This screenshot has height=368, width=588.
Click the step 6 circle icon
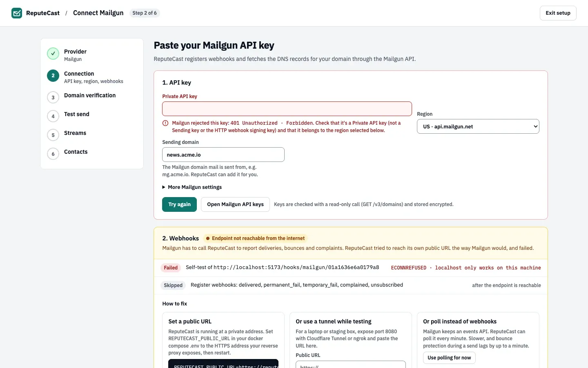(x=53, y=154)
